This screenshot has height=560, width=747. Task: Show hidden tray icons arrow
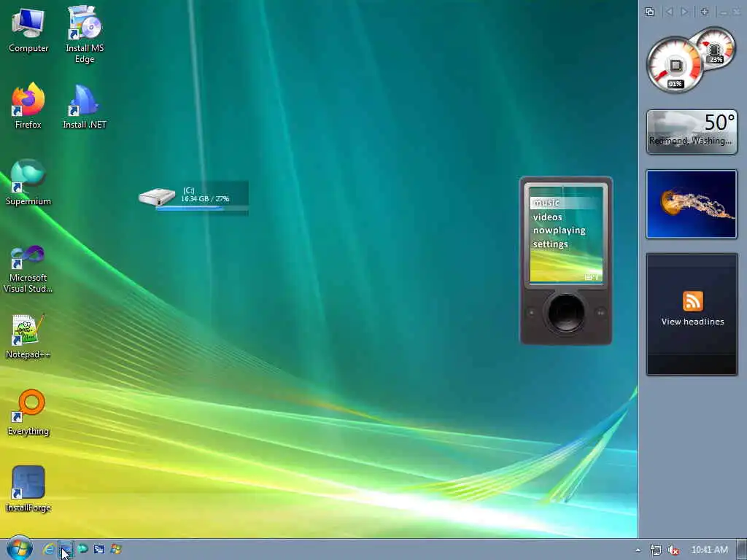638,550
